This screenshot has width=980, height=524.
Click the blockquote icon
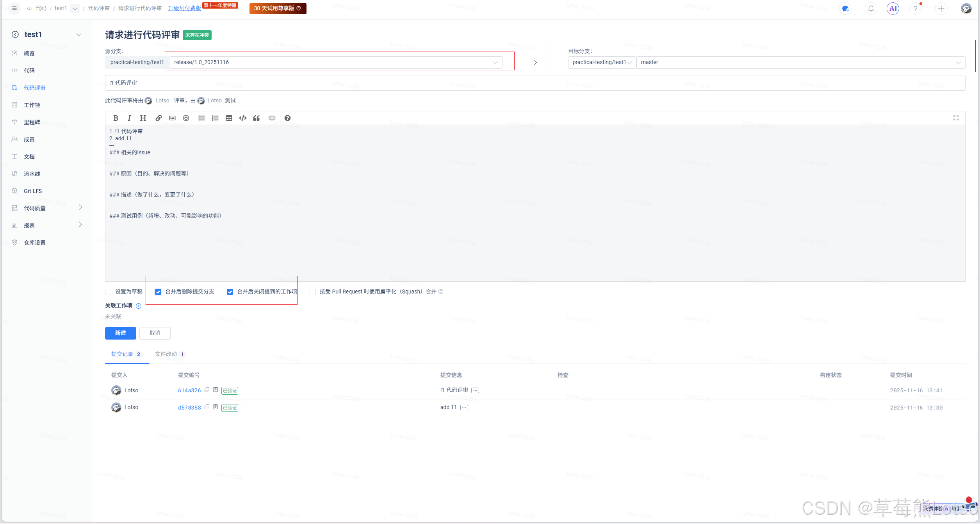pos(257,118)
